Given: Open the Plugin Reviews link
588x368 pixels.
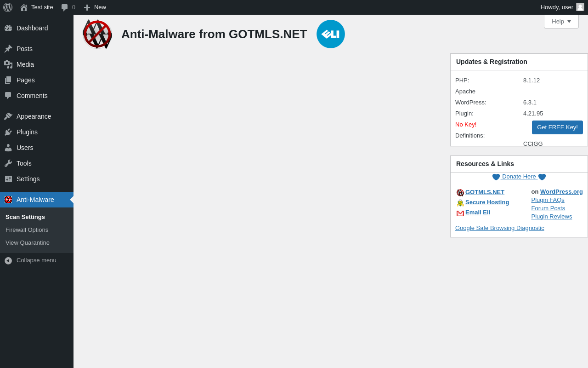Looking at the screenshot, I should click(552, 217).
